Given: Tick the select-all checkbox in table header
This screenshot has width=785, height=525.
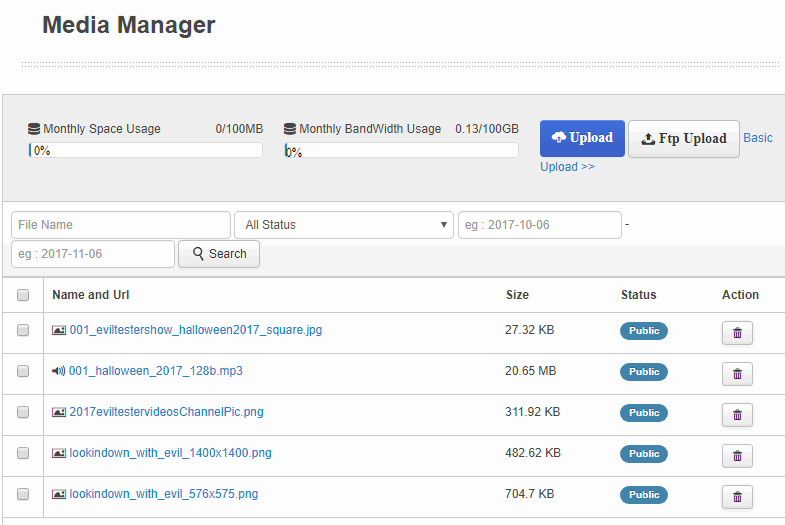Looking at the screenshot, I should (23, 295).
